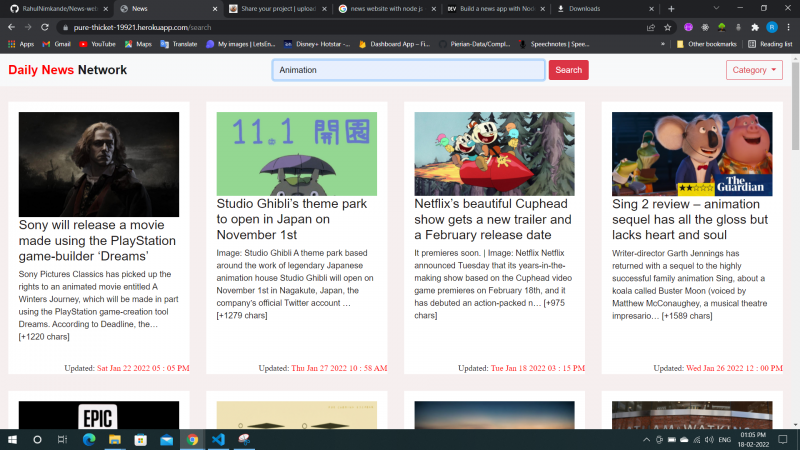Click the Sony Dreams article portrait image
The height and width of the screenshot is (450, 800).
click(99, 164)
